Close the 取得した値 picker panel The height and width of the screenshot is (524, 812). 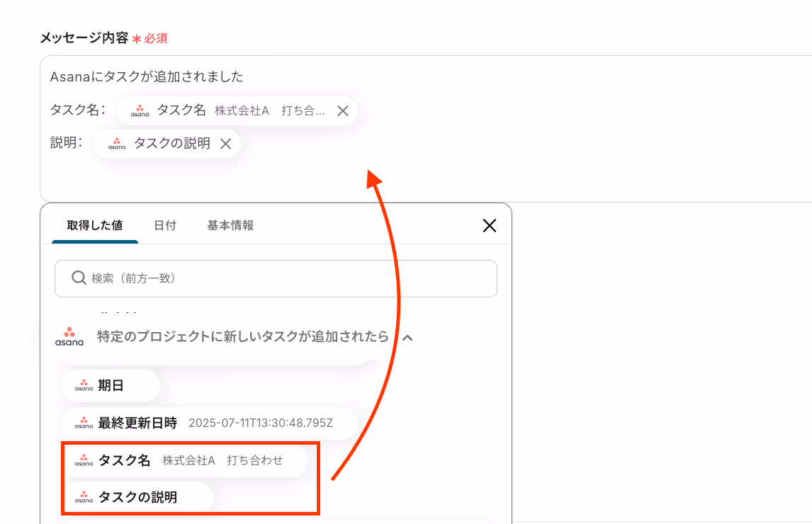tap(489, 225)
